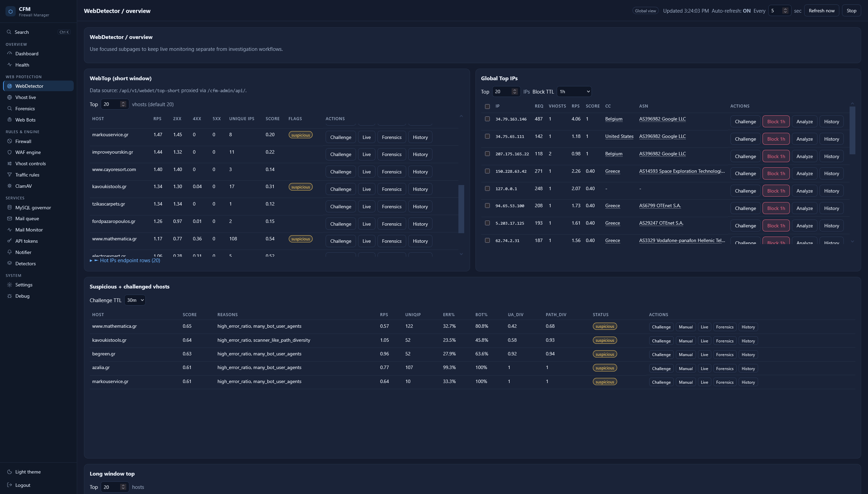This screenshot has width=868, height=494.
Task: Open Mail queue envelope icon
Action: 10,218
